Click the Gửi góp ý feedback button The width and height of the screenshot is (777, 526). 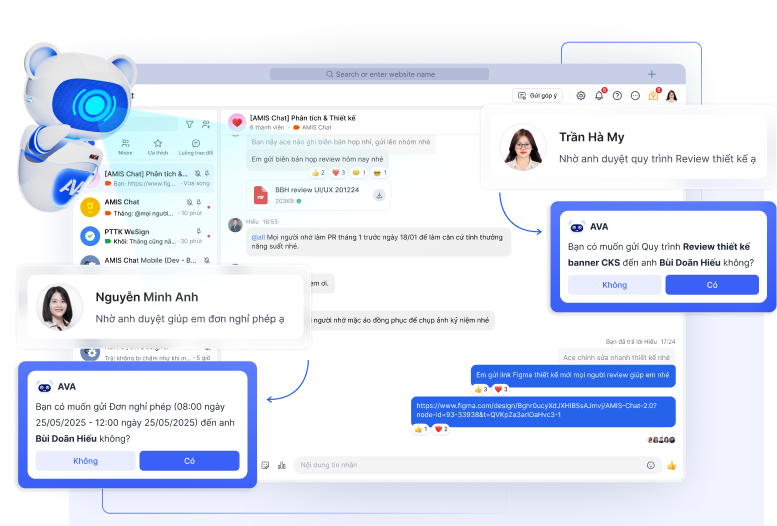tap(537, 96)
